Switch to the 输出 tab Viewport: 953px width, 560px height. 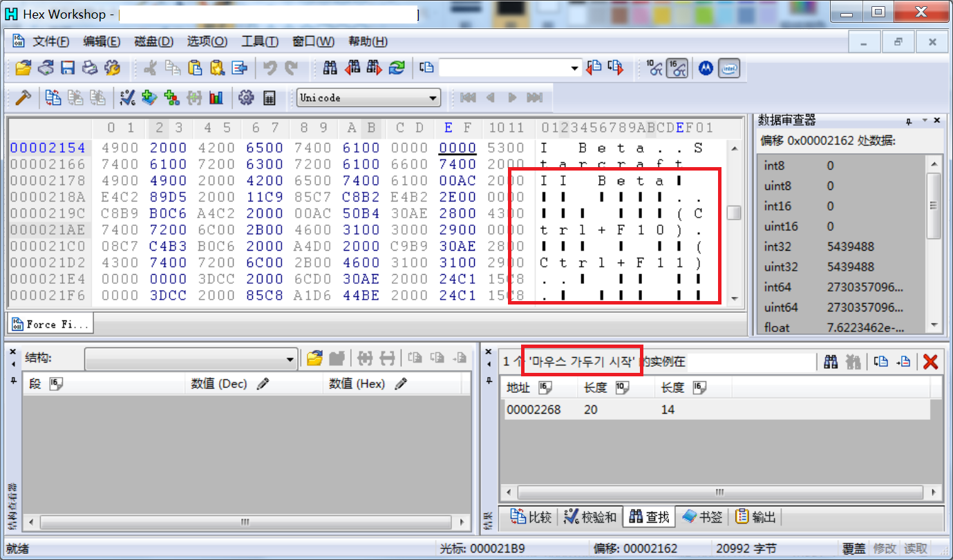[755, 516]
